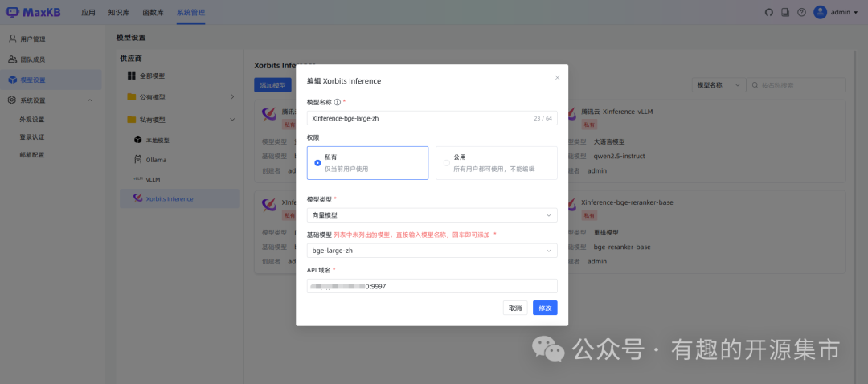Click the Ollama provider icon
This screenshot has height=384, width=868.
pos(138,160)
